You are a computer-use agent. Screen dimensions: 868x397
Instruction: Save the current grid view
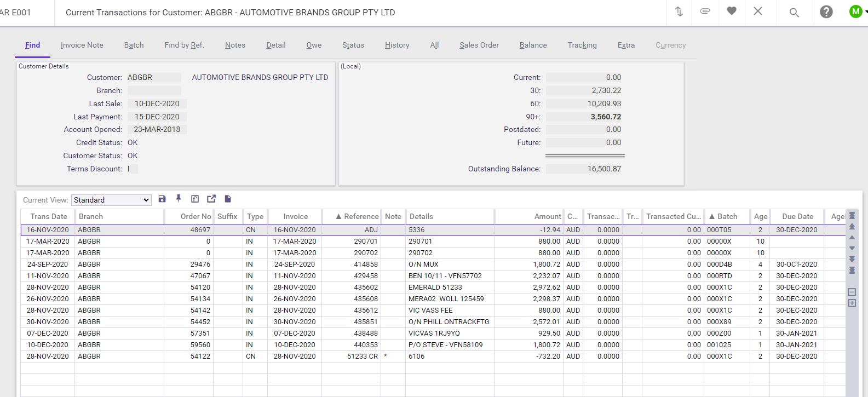(x=162, y=199)
